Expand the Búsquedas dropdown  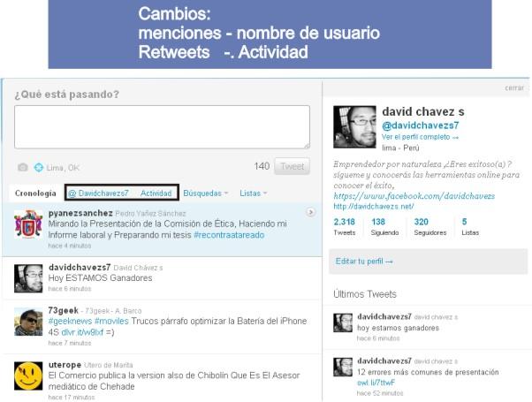[x=205, y=193]
